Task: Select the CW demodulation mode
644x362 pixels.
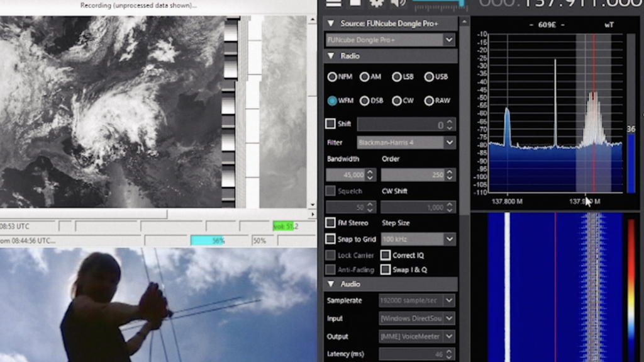Action: (x=396, y=101)
